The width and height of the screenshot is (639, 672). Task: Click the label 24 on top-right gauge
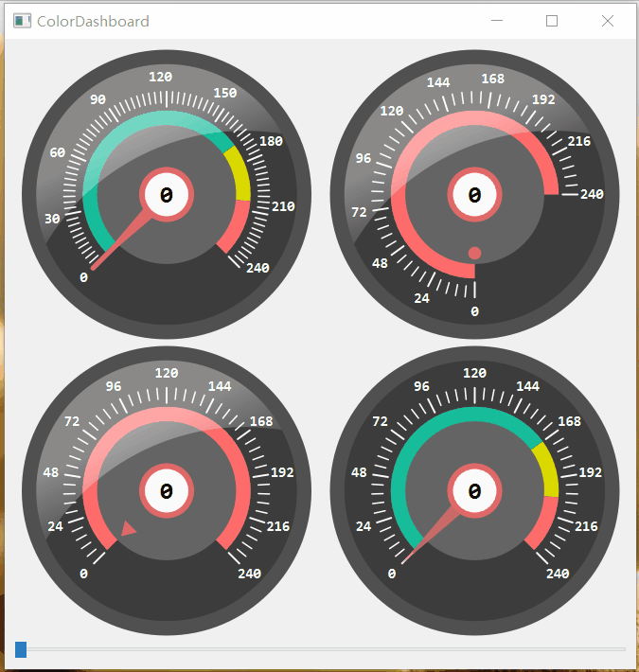pos(421,299)
